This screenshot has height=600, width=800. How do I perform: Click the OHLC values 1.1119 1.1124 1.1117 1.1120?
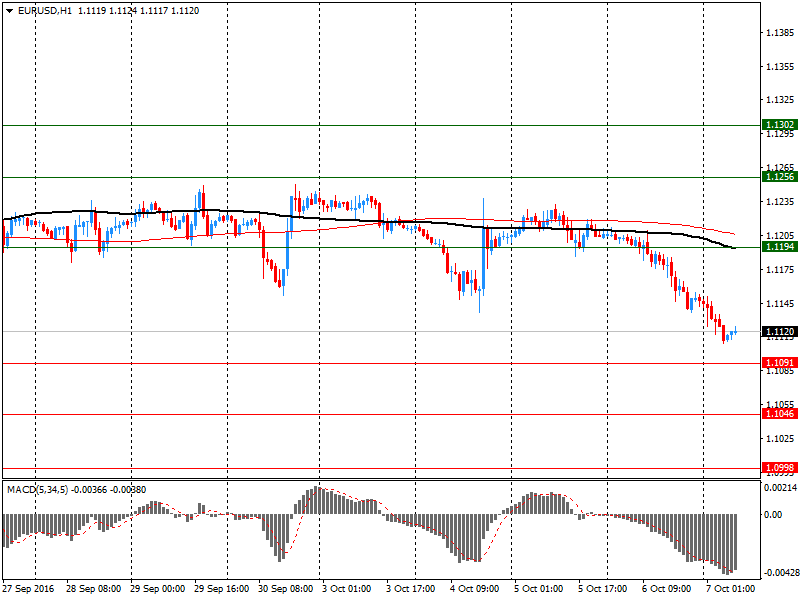138,11
